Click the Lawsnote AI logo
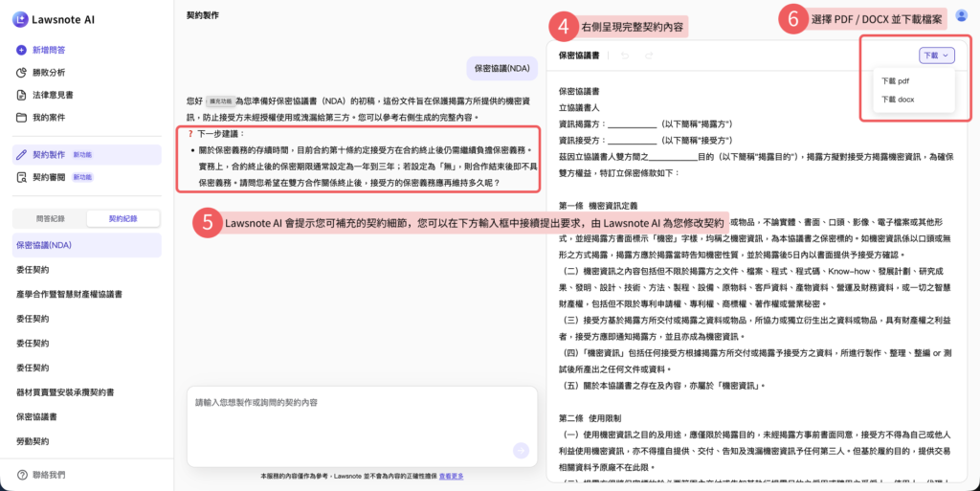This screenshot has width=980, height=491. click(x=54, y=19)
